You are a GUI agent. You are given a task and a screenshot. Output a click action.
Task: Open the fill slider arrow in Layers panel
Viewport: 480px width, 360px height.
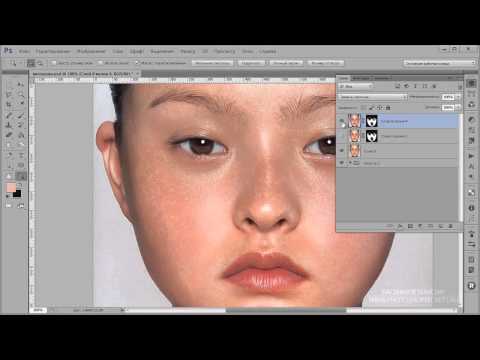tap(458, 108)
